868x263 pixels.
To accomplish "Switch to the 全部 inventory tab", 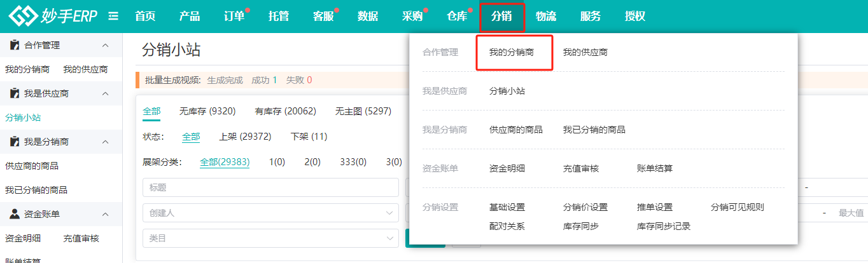I will pyautogui.click(x=151, y=111).
